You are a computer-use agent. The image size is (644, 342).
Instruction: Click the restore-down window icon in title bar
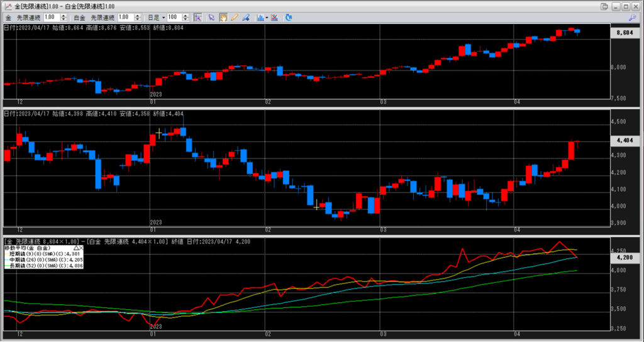pyautogui.click(x=604, y=6)
